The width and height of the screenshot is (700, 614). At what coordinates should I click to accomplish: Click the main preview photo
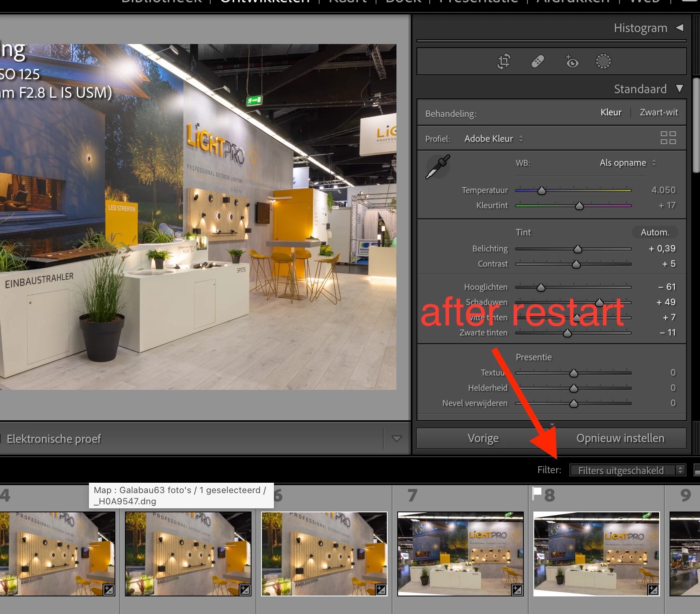tap(198, 217)
